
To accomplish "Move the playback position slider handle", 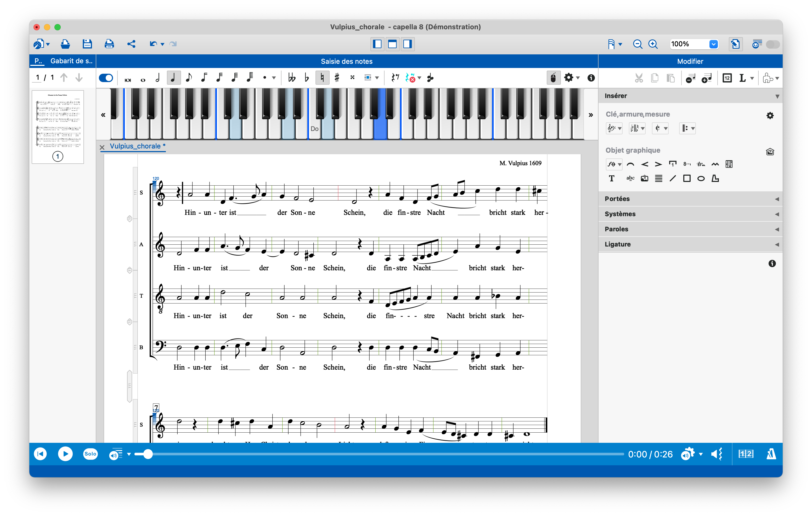I will [x=148, y=454].
